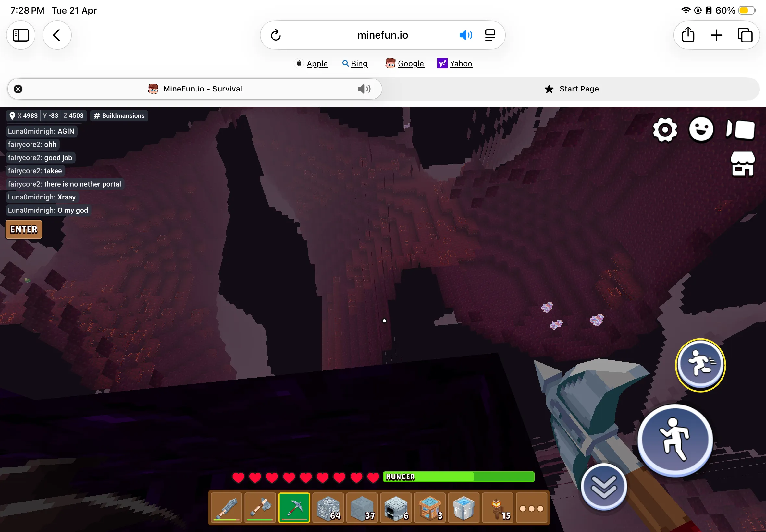Click chat message 'LunaOmidnigh: AGIN'
The width and height of the screenshot is (766, 532).
pos(41,131)
